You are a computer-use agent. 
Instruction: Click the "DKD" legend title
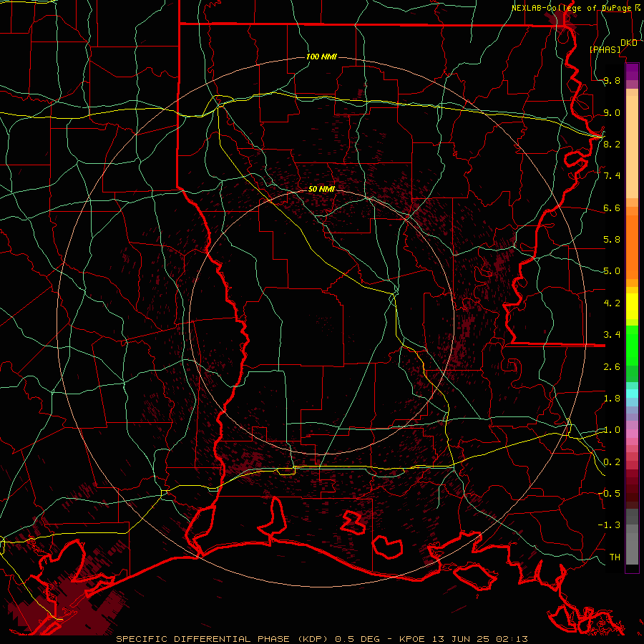629,43
